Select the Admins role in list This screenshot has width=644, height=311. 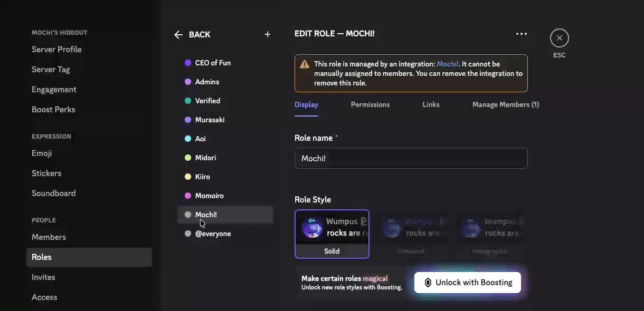207,82
